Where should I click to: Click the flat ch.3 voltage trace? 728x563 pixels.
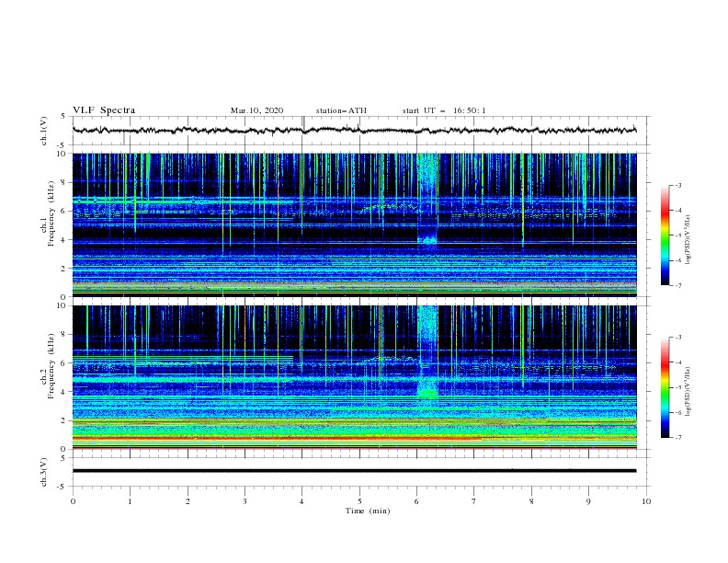[354, 471]
